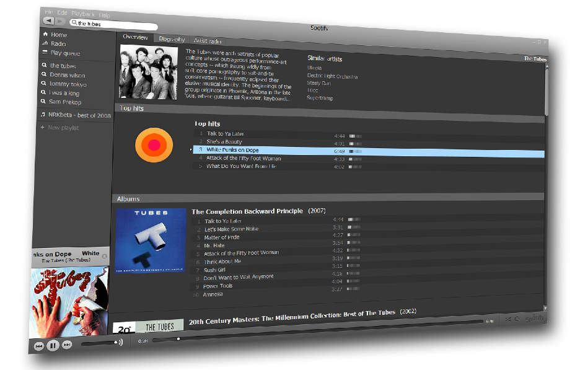This screenshot has height=370, width=588.
Task: Click the orange Top hits artwork
Action: pyautogui.click(x=154, y=145)
